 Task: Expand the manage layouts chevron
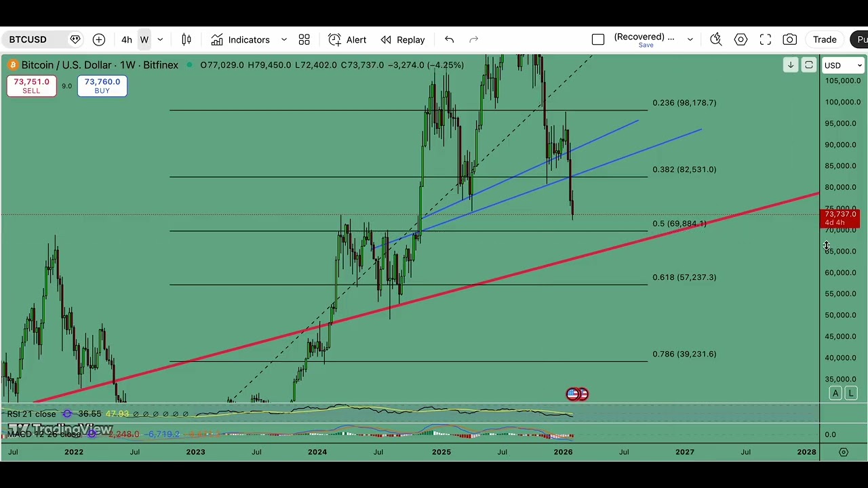point(690,39)
